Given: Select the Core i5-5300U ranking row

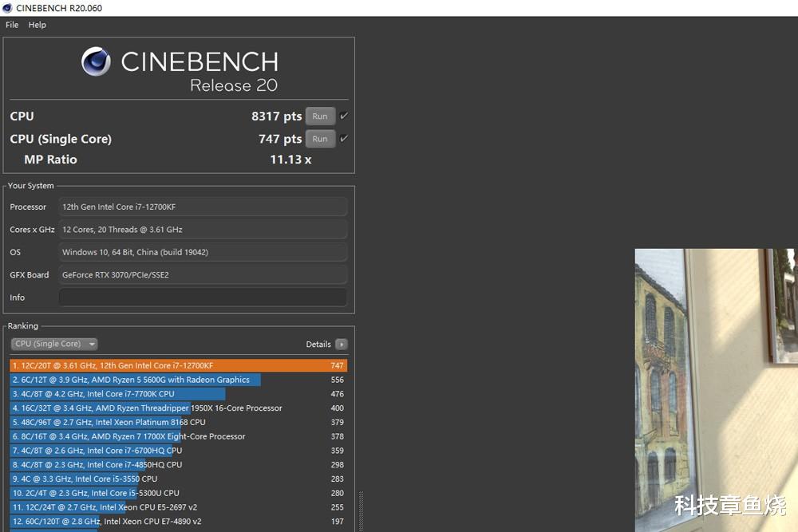Looking at the screenshot, I should tap(179, 494).
